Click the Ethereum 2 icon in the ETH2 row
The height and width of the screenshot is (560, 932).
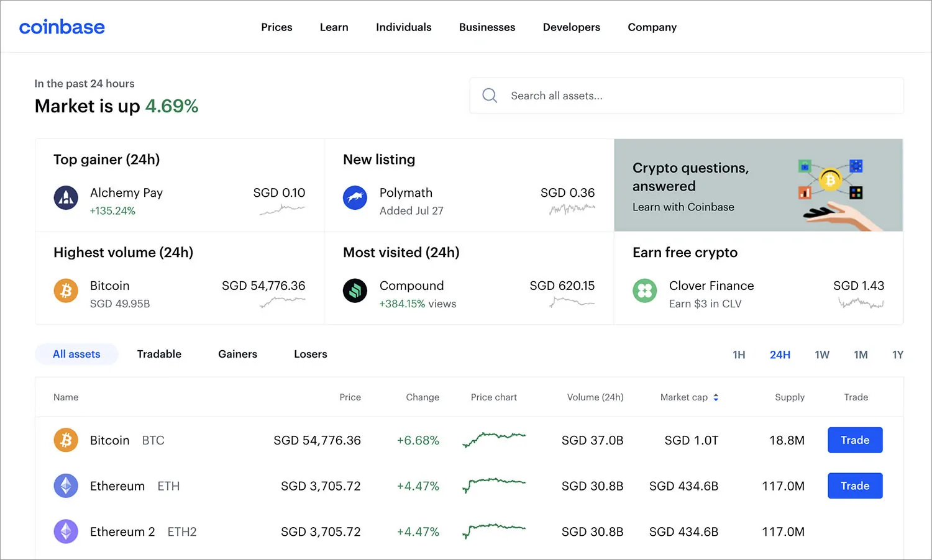point(66,531)
